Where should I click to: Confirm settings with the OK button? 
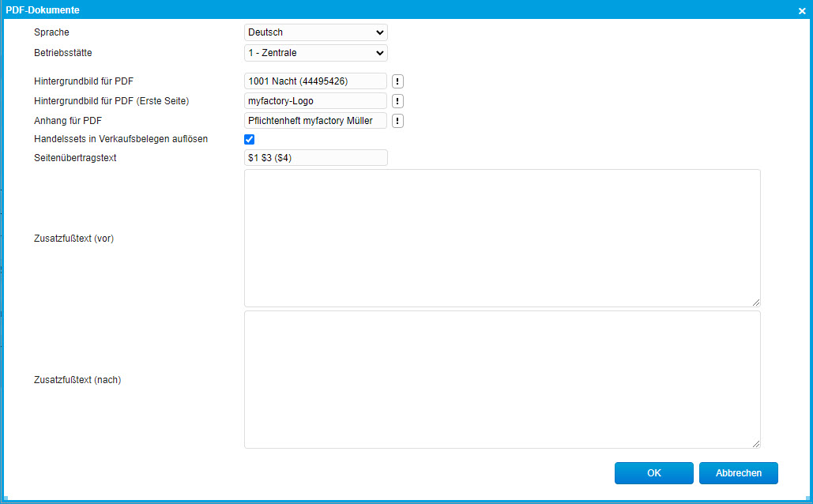coord(653,473)
